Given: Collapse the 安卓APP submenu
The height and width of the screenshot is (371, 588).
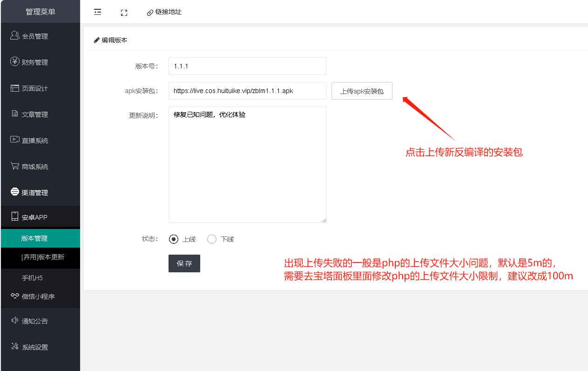Looking at the screenshot, I should 40,217.
